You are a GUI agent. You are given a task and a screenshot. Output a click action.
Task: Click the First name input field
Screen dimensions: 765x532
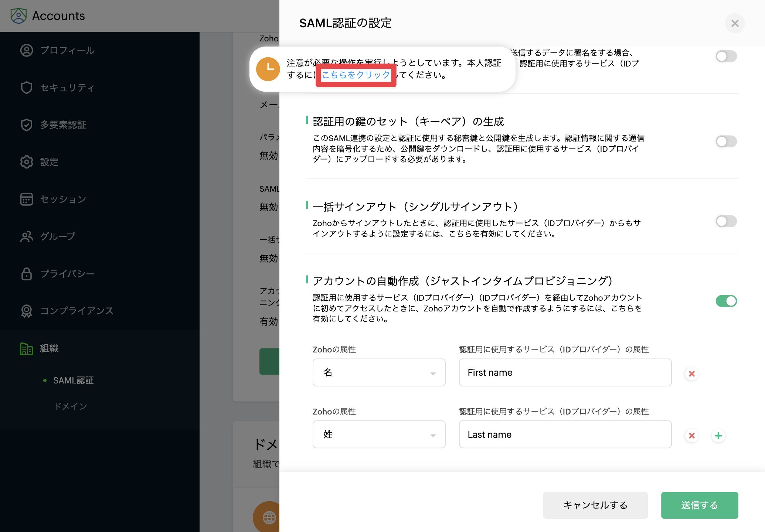tap(565, 372)
